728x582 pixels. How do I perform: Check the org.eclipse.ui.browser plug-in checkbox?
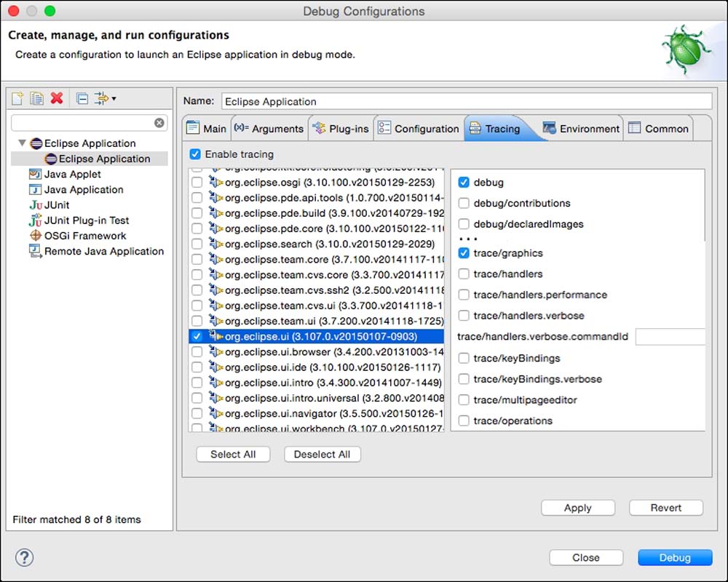coord(197,352)
